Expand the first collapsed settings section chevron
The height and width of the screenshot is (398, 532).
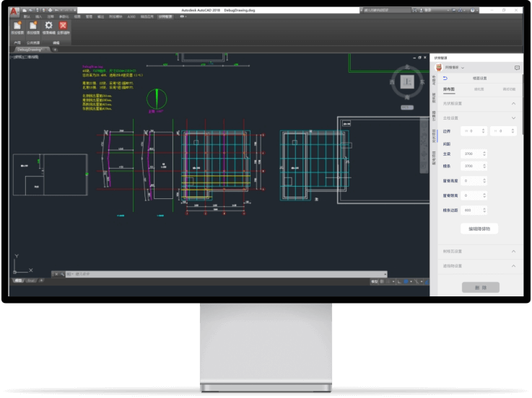(513, 103)
